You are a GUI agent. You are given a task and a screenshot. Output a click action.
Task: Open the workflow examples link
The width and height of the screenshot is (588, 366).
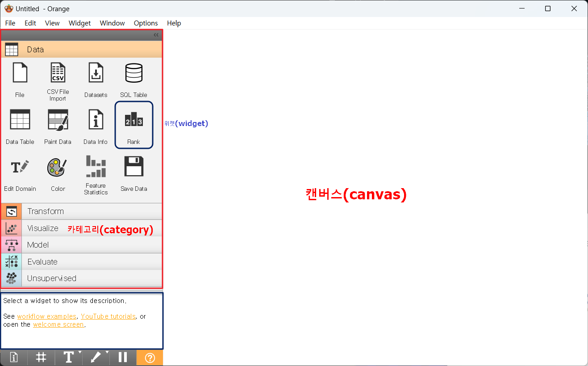(x=46, y=316)
